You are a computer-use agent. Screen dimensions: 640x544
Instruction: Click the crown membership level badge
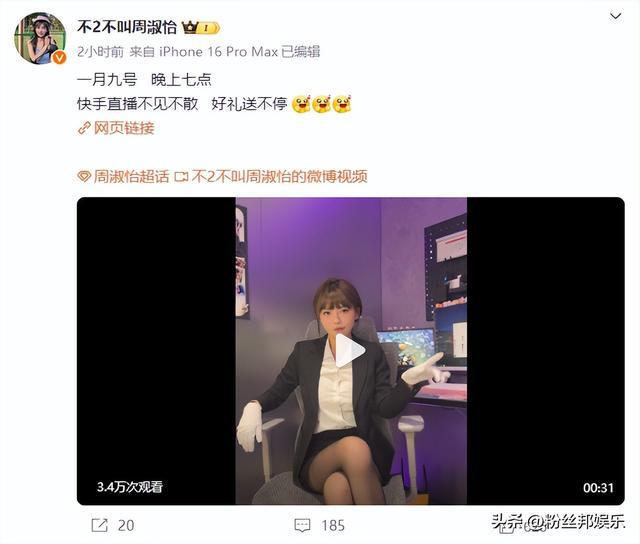coord(201,28)
